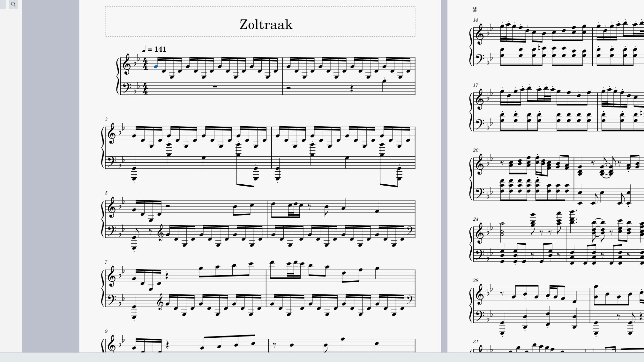Select the staccato quarter note ending measure 2 bass
This screenshot has height=362, width=644.
point(384,82)
